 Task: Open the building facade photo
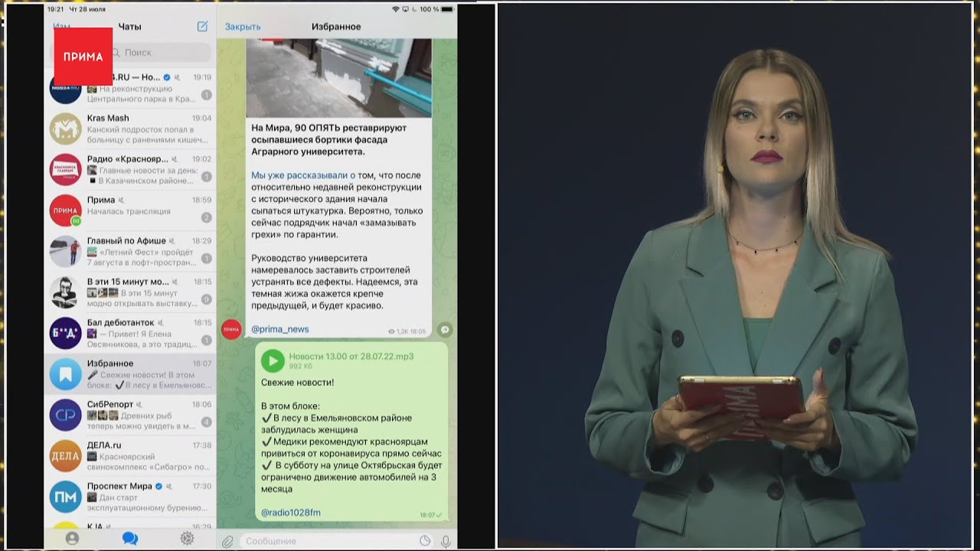tap(338, 78)
